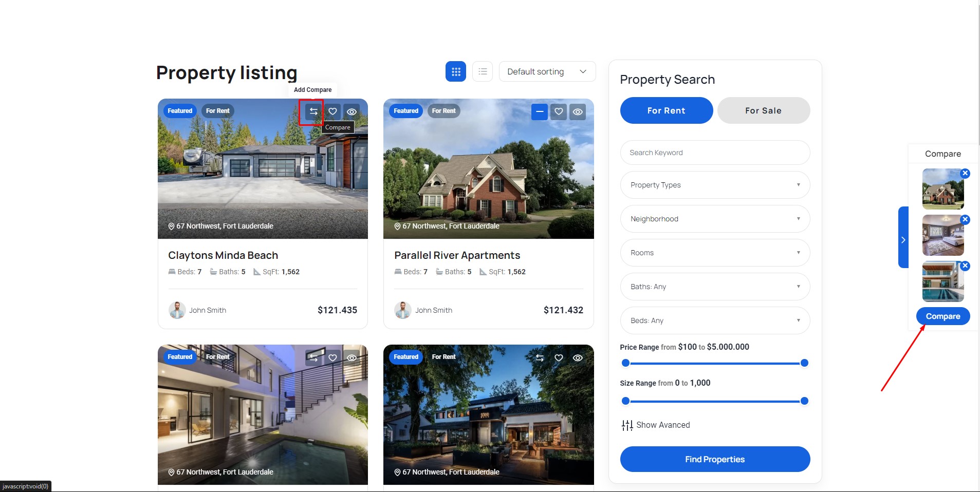The width and height of the screenshot is (980, 492).
Task: Click eye icon on pool house card
Action: 352,357
